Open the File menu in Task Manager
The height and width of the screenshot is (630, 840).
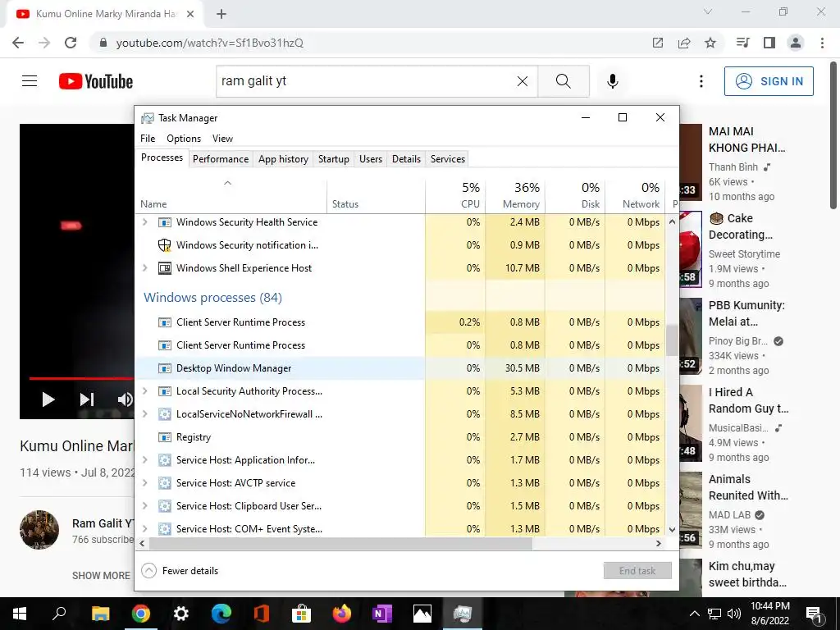[148, 139]
